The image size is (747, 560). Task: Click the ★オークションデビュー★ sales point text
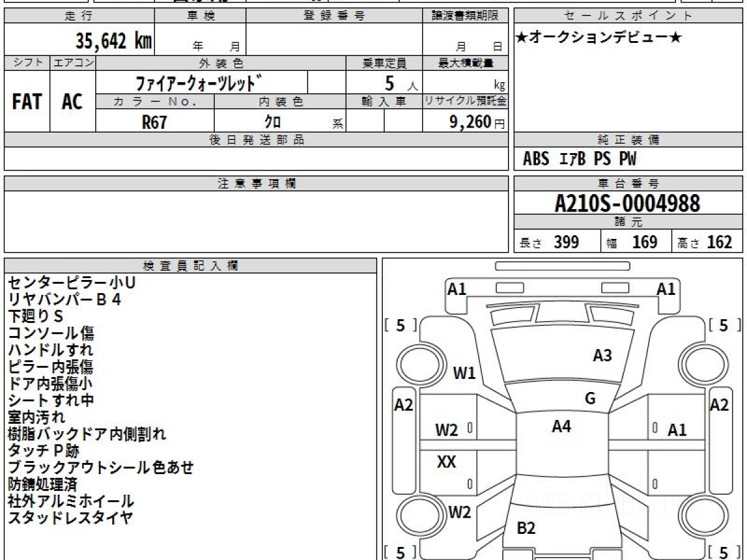click(x=599, y=38)
